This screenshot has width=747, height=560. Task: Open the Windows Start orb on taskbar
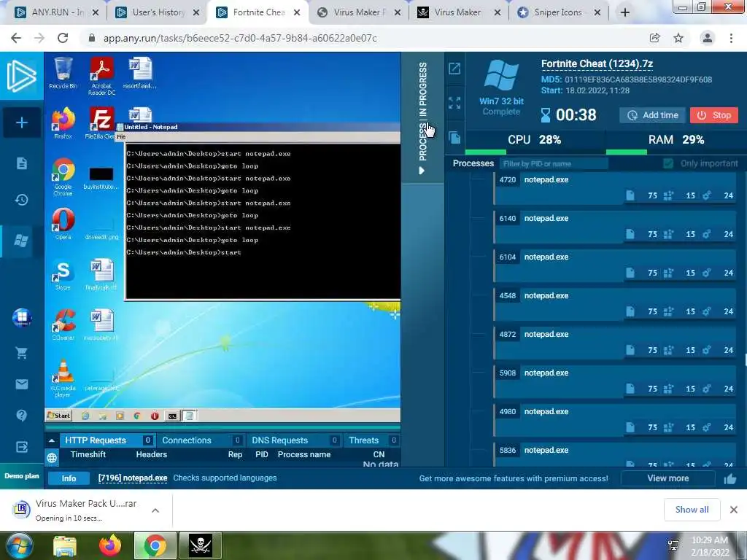20,545
